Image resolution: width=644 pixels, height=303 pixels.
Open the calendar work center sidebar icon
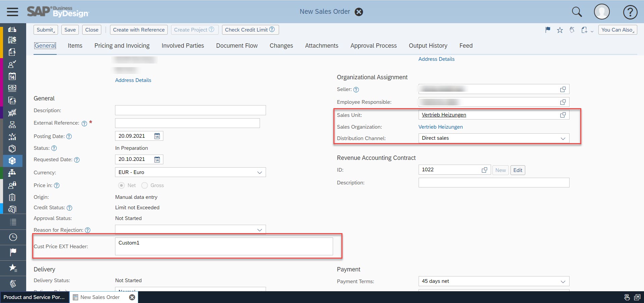coord(12,76)
